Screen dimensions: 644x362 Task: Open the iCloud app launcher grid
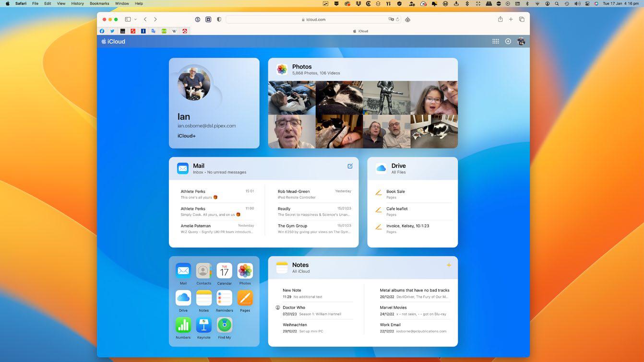[495, 41]
